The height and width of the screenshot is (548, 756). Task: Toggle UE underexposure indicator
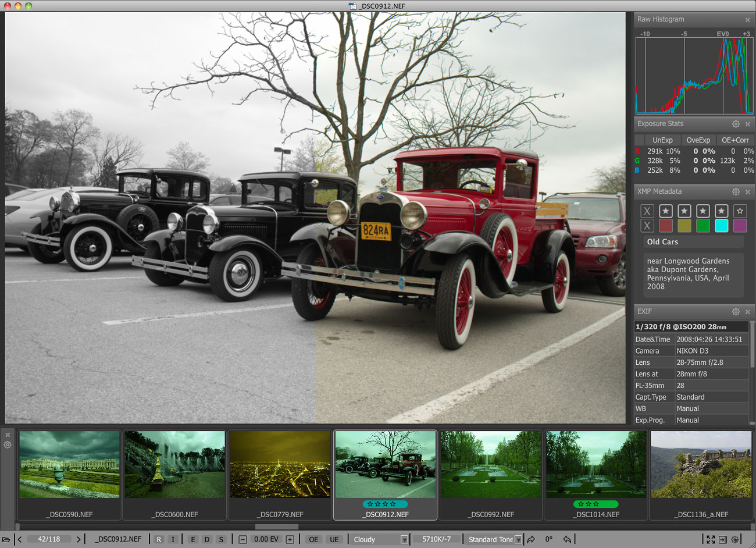334,539
